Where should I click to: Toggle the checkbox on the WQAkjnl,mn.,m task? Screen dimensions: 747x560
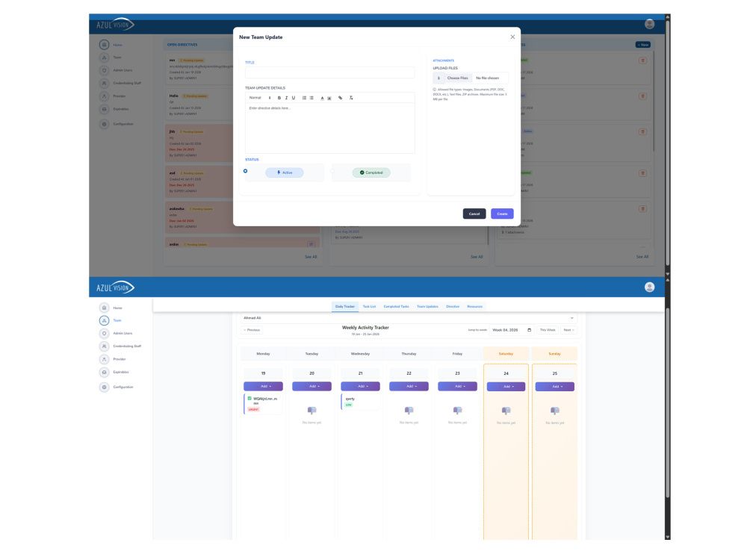(x=249, y=398)
